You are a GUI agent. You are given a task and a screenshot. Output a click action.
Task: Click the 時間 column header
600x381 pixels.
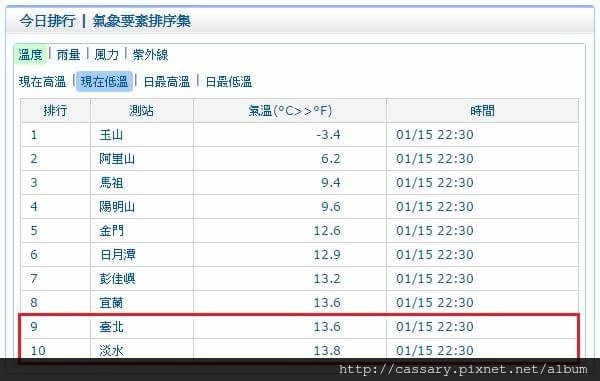pyautogui.click(x=483, y=111)
